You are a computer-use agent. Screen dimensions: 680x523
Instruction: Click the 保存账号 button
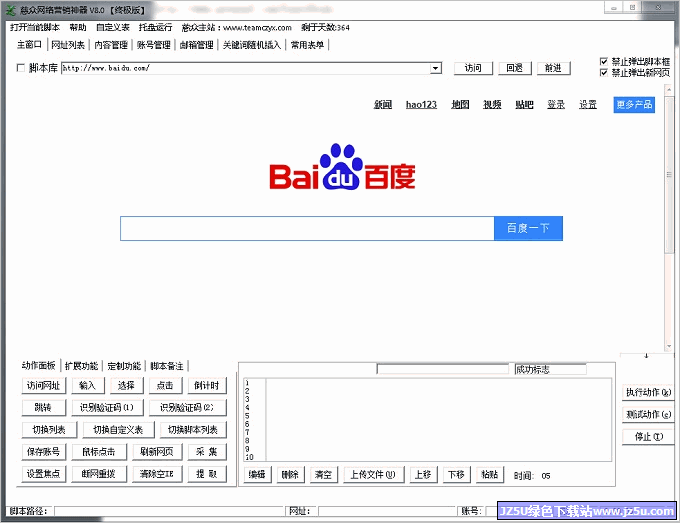(43, 452)
